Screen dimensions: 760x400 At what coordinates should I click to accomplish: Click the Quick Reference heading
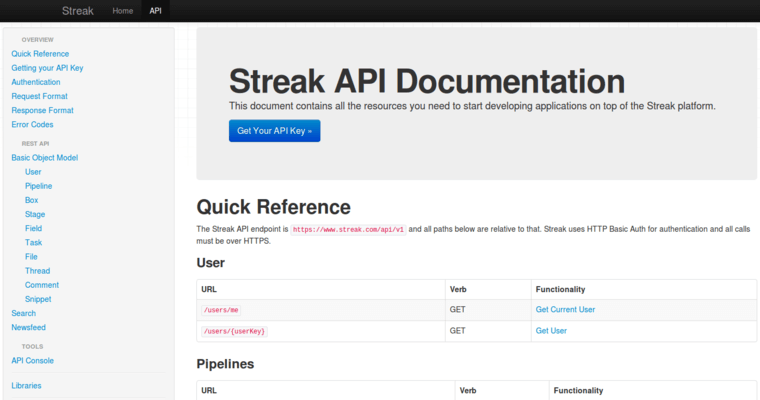(273, 207)
